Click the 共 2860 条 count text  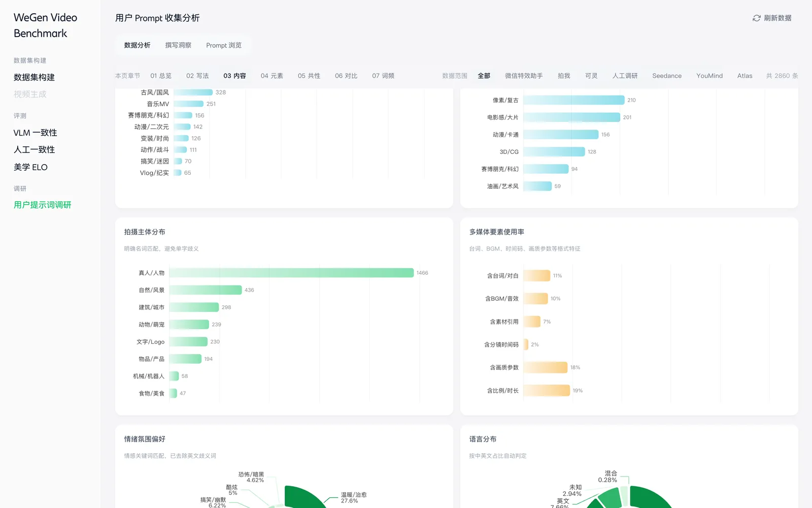click(x=782, y=76)
